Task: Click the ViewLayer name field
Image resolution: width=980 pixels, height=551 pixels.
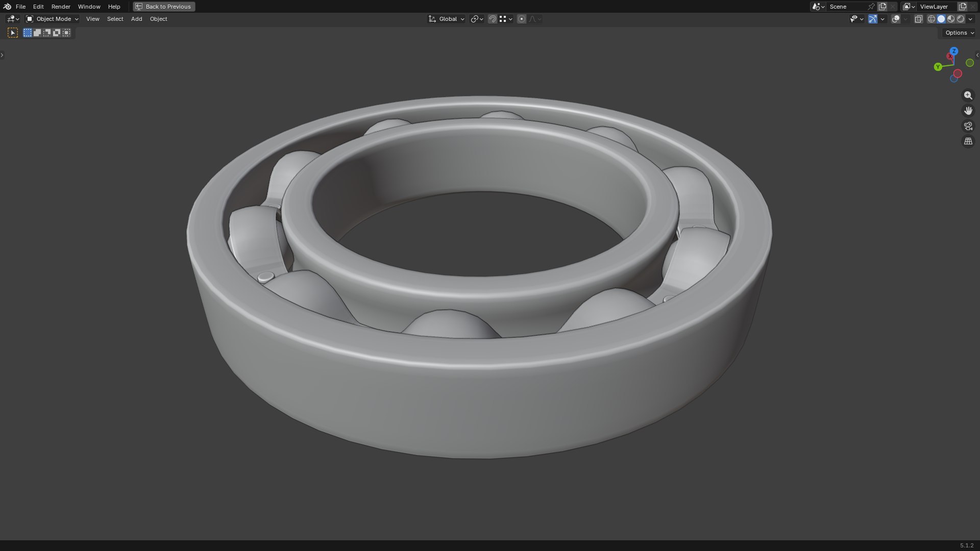Action: 937,7
